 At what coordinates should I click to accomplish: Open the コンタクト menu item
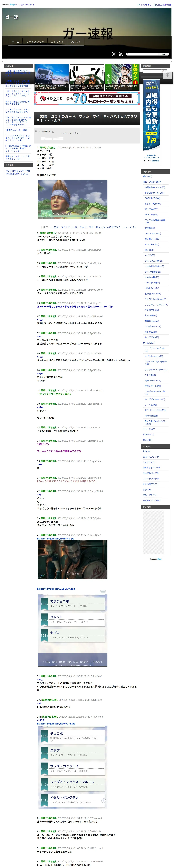click(x=57, y=42)
